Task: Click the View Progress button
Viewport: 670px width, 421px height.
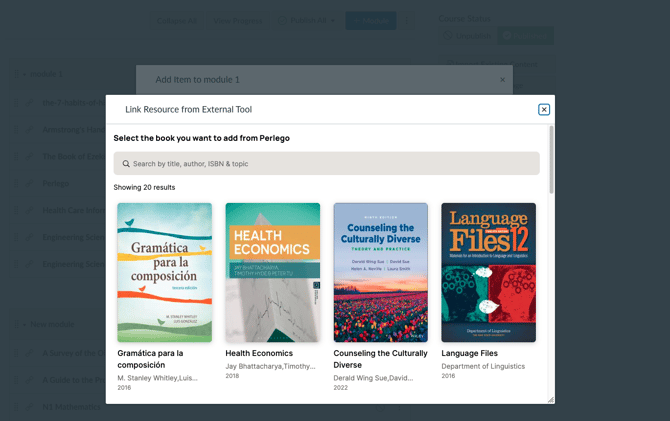Action: point(237,21)
